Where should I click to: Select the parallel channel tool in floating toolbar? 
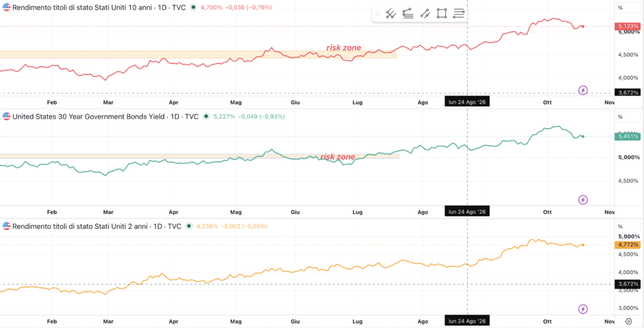[425, 14]
